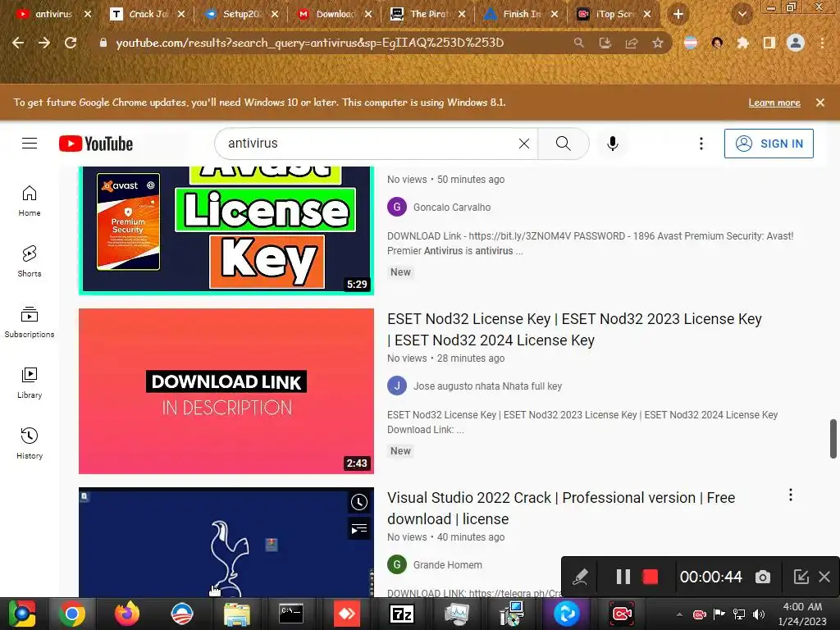The width and height of the screenshot is (840, 630).
Task: Go forward with browser forward arrow
Action: click(x=44, y=43)
